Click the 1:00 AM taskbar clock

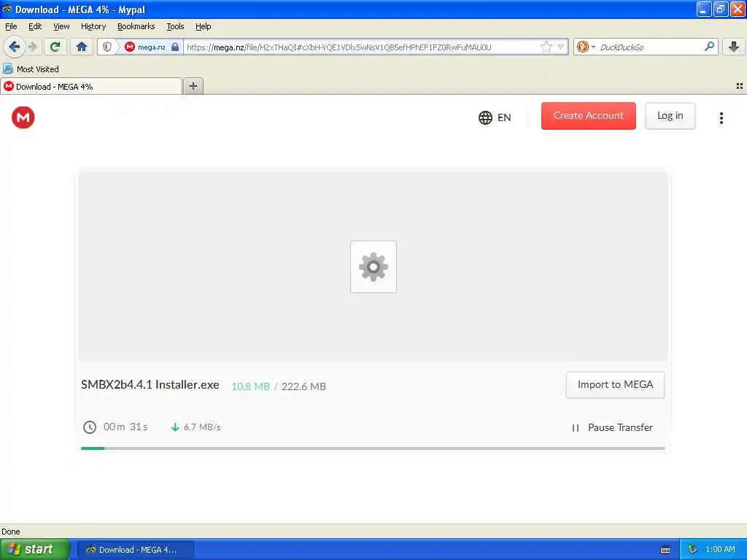(720, 550)
